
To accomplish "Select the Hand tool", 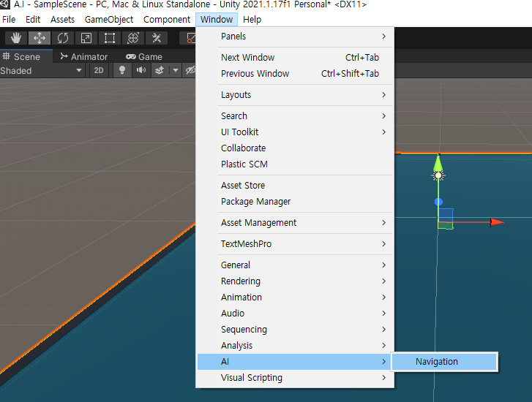I will 16,38.
